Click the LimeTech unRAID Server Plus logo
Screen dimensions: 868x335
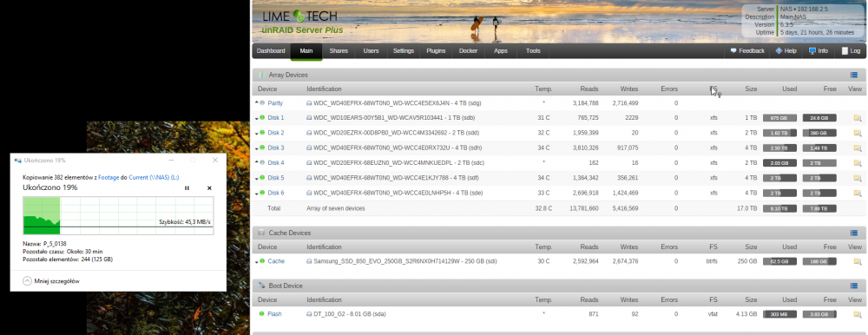tap(302, 23)
